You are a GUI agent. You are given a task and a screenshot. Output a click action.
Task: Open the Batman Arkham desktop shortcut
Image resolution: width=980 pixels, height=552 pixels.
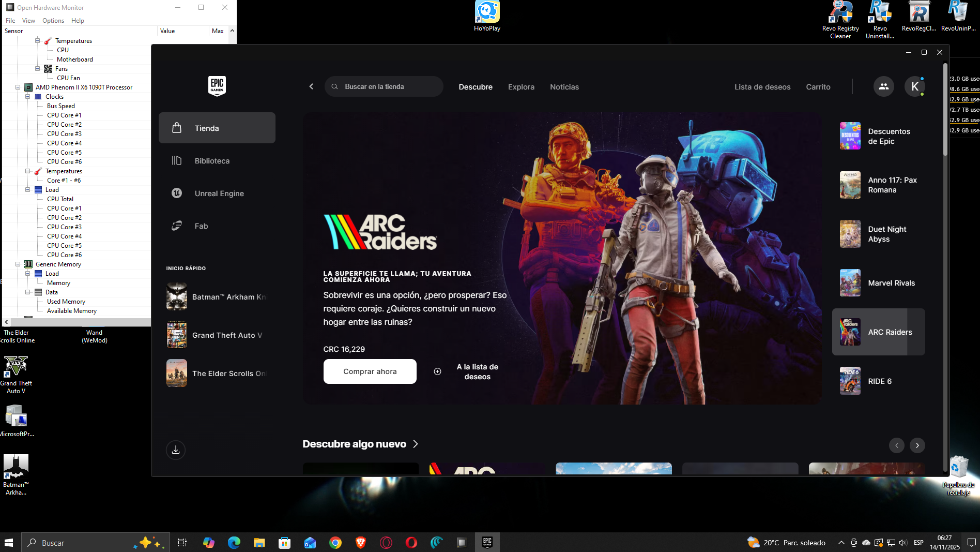pos(16,475)
